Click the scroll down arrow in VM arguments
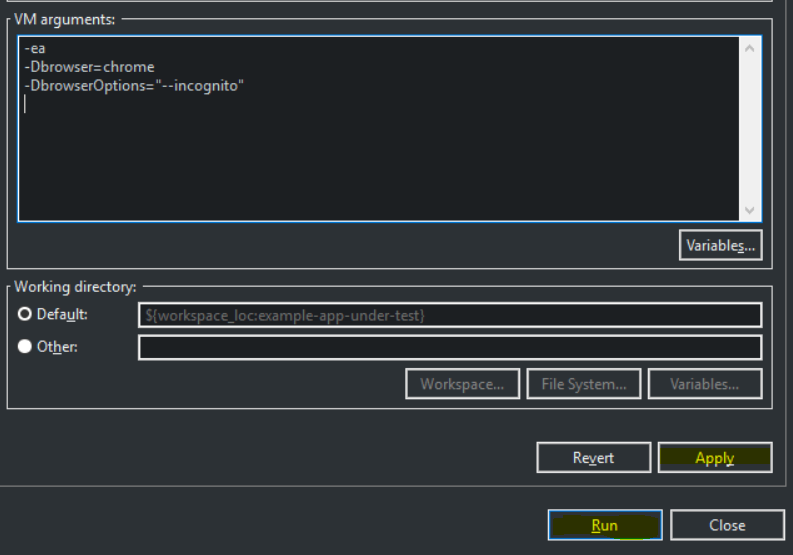793x555 pixels. [750, 210]
